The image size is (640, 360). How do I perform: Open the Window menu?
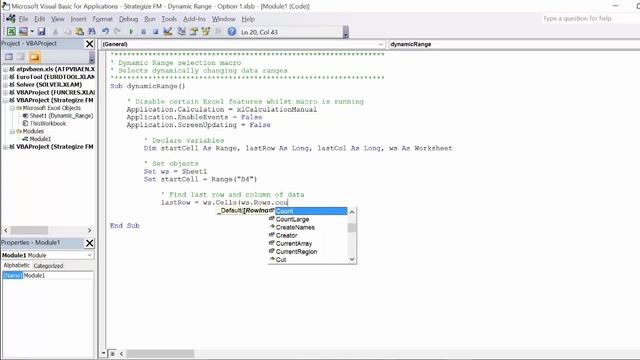[223, 19]
